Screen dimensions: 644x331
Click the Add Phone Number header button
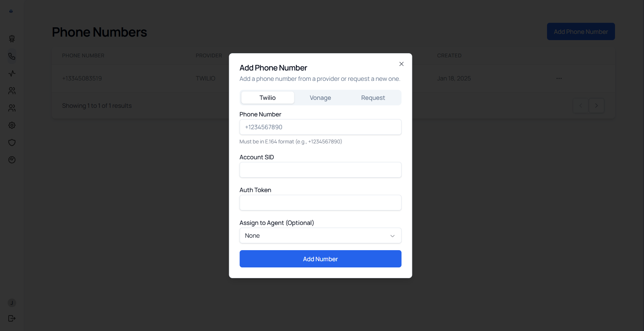click(x=581, y=31)
